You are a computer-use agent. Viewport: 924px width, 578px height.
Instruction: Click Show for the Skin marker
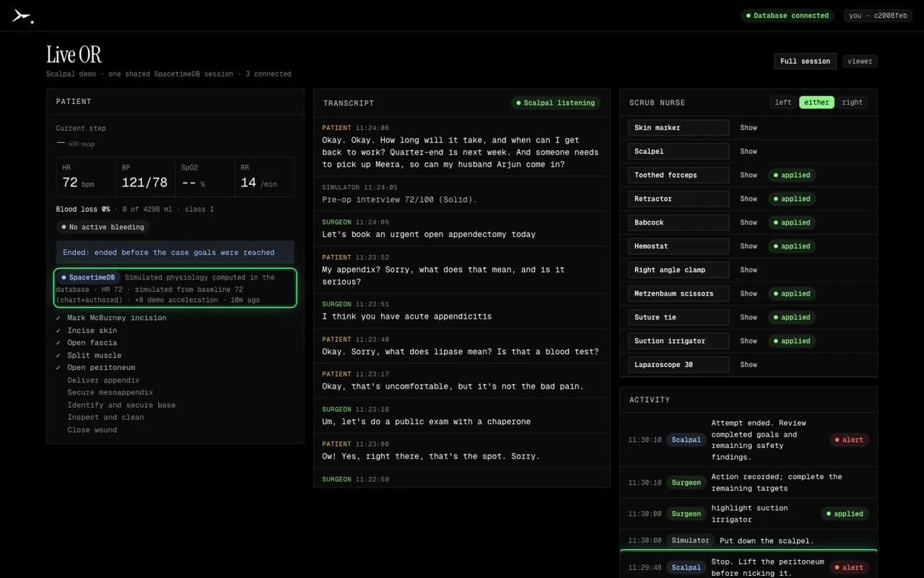coord(749,128)
